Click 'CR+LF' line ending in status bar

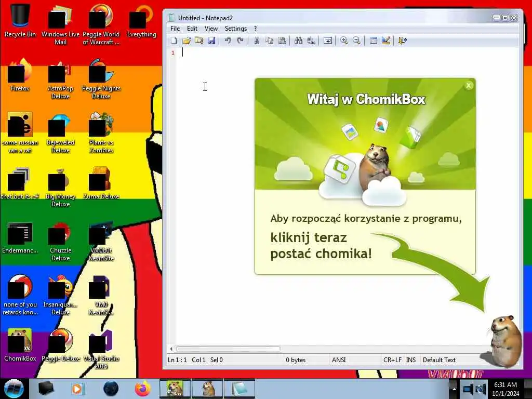point(392,360)
